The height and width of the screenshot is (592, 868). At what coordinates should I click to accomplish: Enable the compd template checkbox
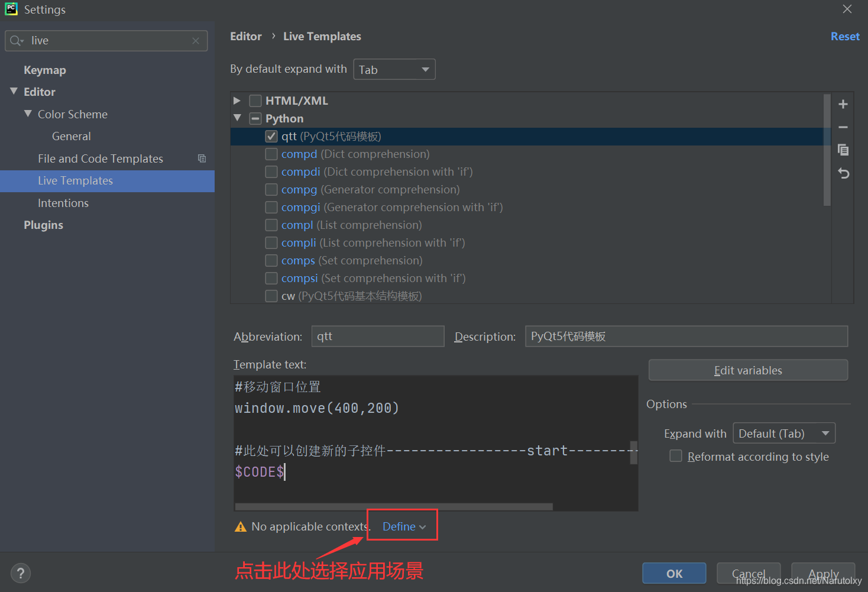tap(271, 154)
